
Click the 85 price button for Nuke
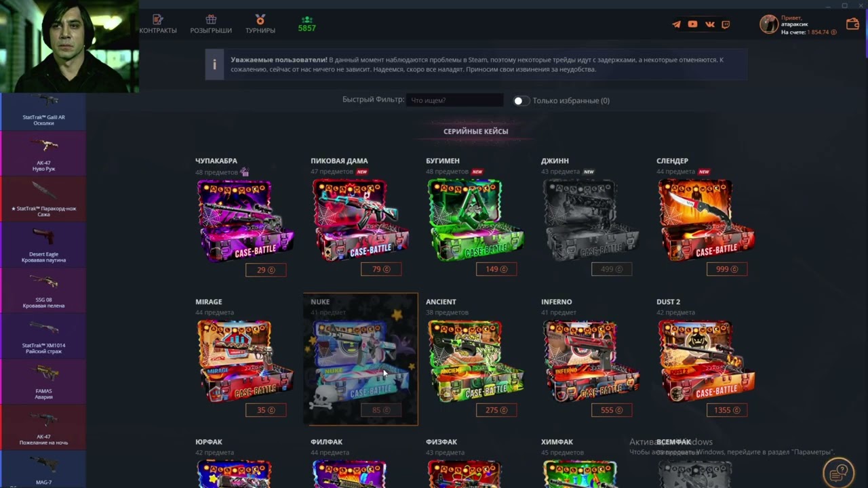tap(381, 410)
